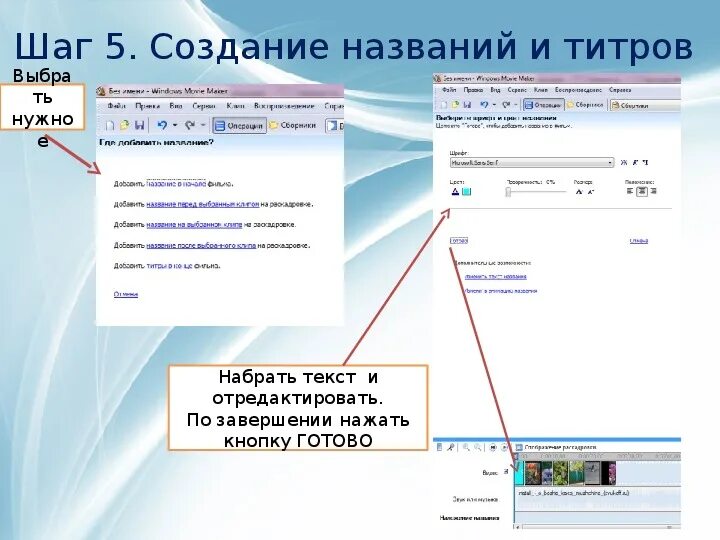
Task: Click Отмена link in right window
Action: click(x=639, y=241)
